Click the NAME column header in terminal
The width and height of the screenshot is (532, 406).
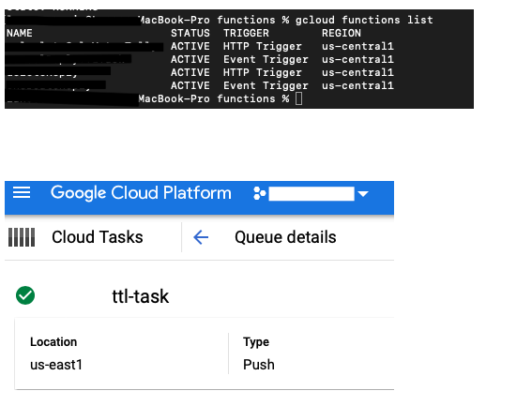click(20, 33)
